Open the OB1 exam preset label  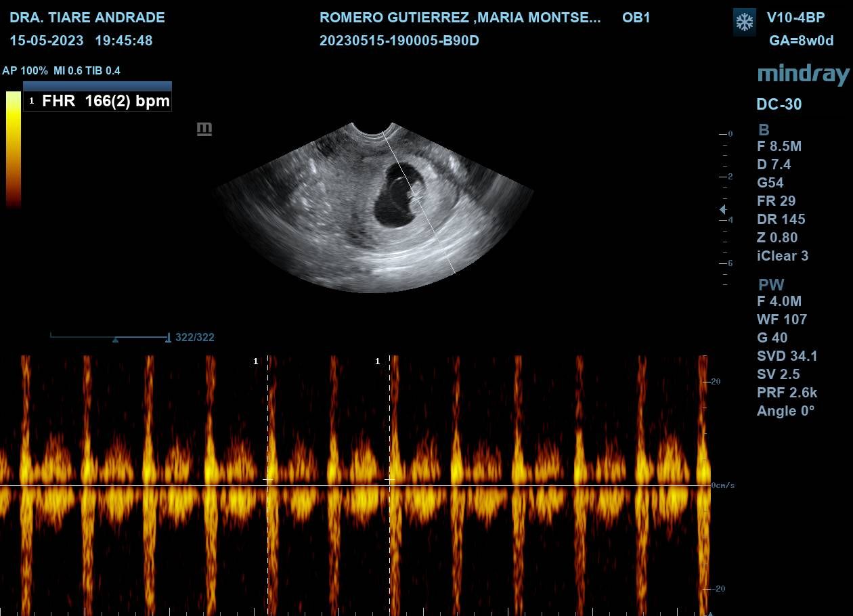(x=636, y=18)
